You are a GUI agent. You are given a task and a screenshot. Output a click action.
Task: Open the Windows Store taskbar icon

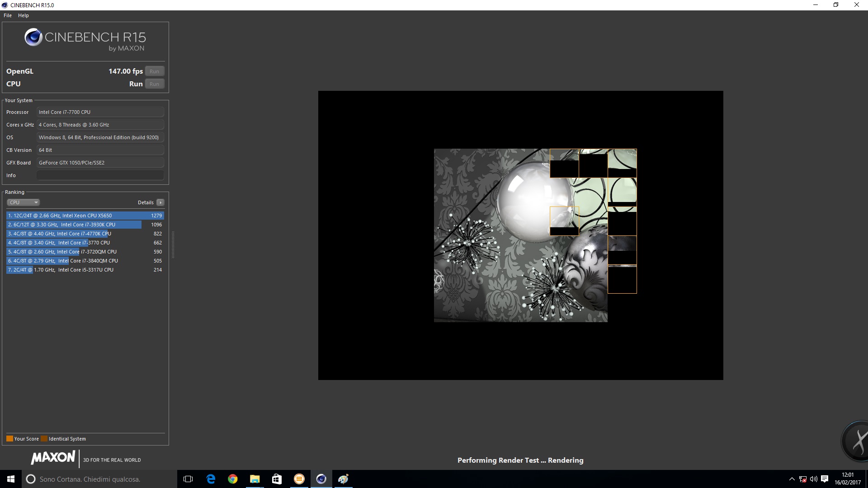tap(277, 479)
